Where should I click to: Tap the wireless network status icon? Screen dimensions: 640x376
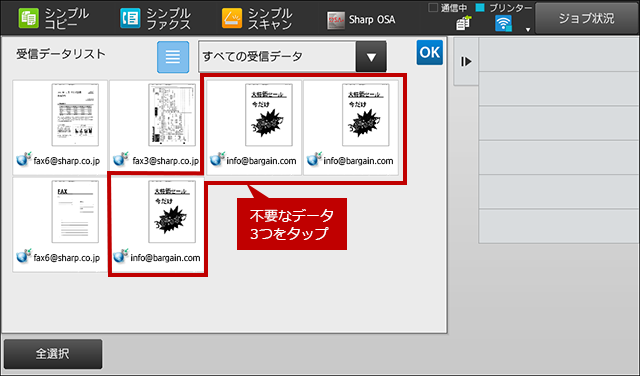(x=504, y=24)
